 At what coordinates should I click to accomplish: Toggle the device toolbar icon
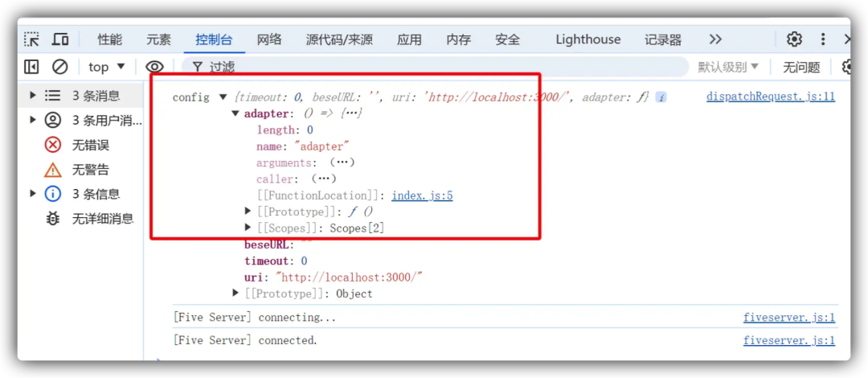(60, 39)
